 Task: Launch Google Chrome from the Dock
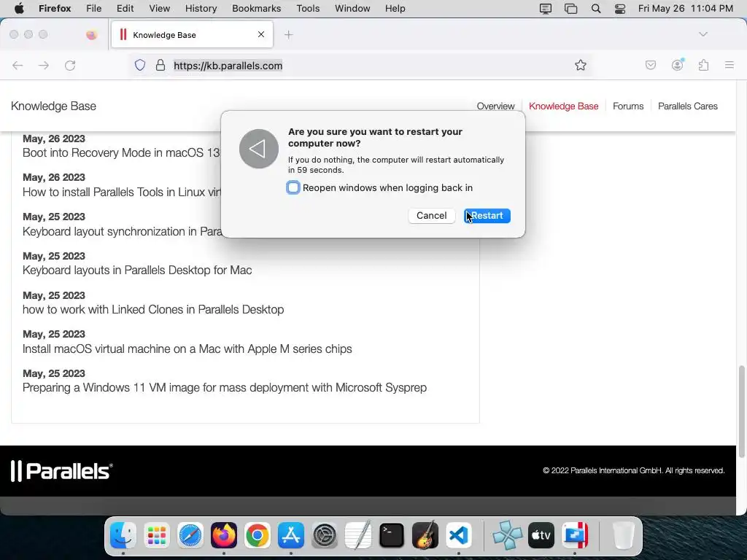click(x=258, y=535)
